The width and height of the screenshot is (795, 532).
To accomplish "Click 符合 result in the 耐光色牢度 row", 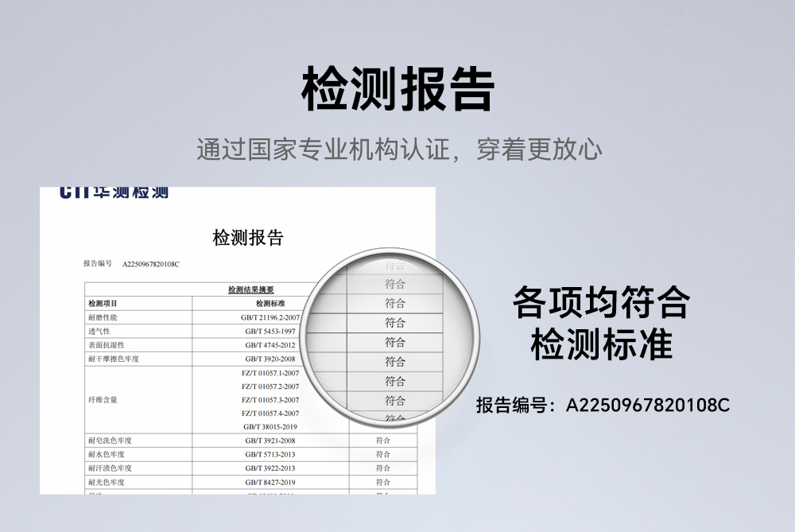I will coord(383,482).
